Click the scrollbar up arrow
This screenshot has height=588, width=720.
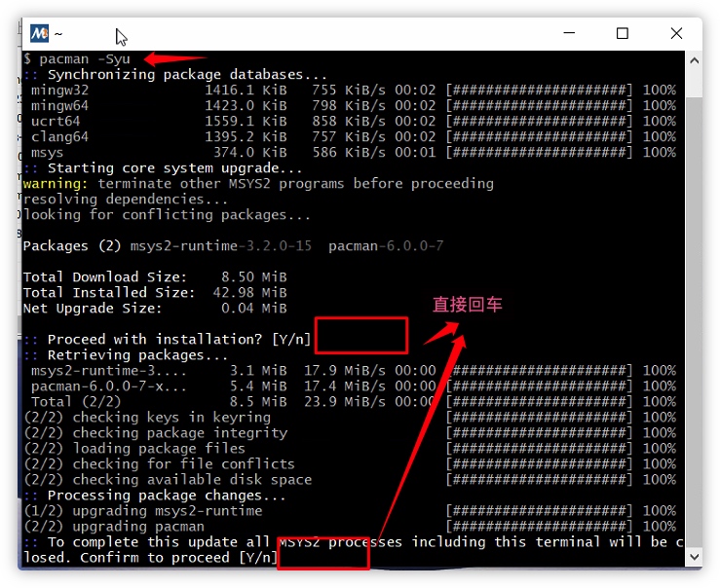694,60
